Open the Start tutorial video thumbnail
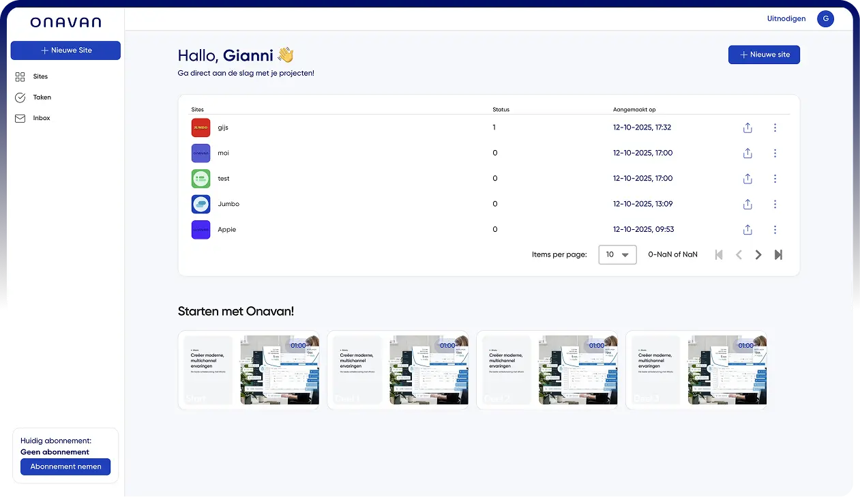Viewport: 860px width, 504px height. click(248, 370)
